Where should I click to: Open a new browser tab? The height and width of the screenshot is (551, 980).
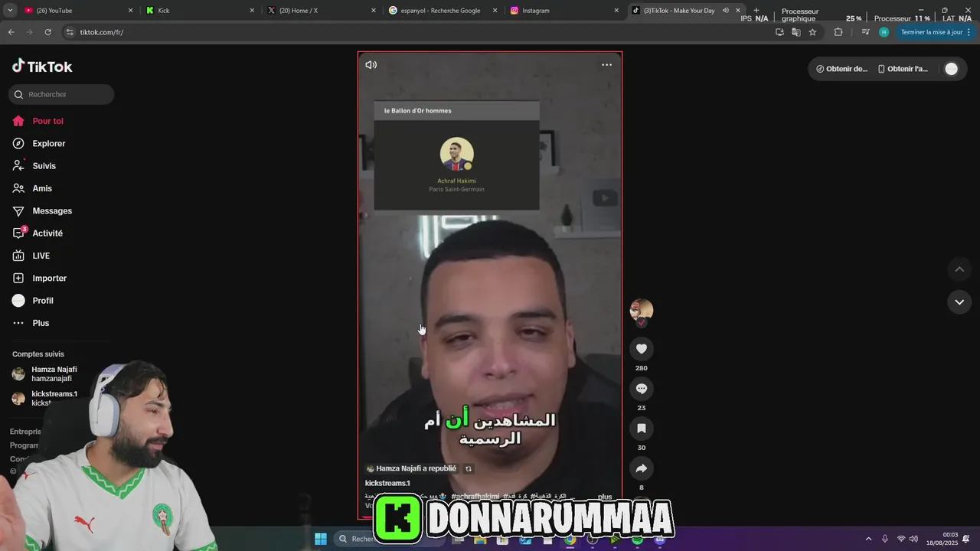tap(756, 11)
